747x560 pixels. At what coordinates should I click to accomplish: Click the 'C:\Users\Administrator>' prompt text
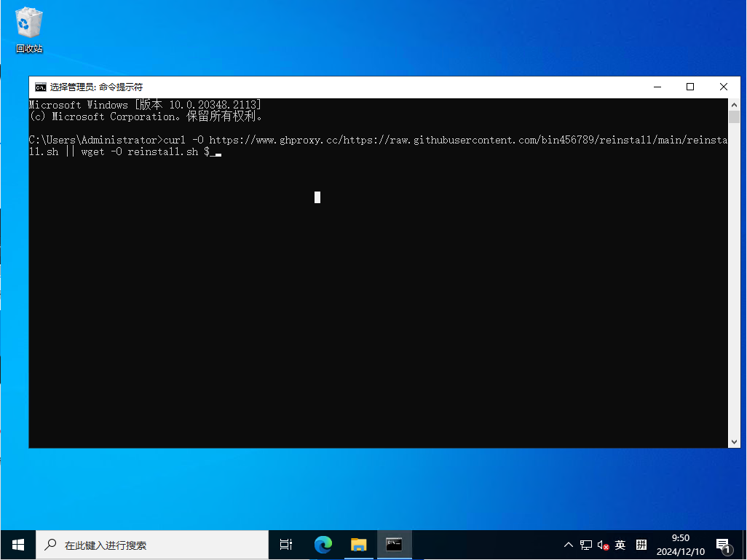(96, 140)
